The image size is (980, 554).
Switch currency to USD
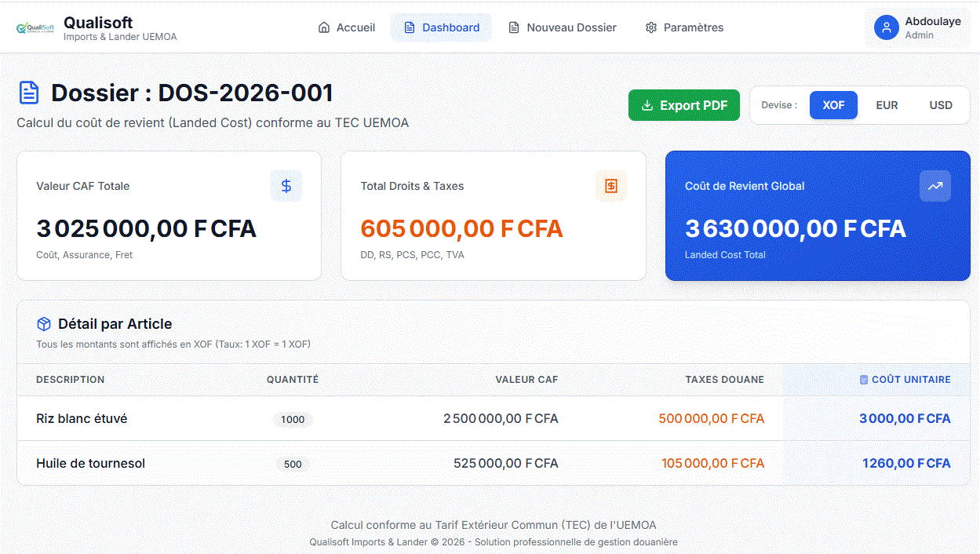point(941,105)
